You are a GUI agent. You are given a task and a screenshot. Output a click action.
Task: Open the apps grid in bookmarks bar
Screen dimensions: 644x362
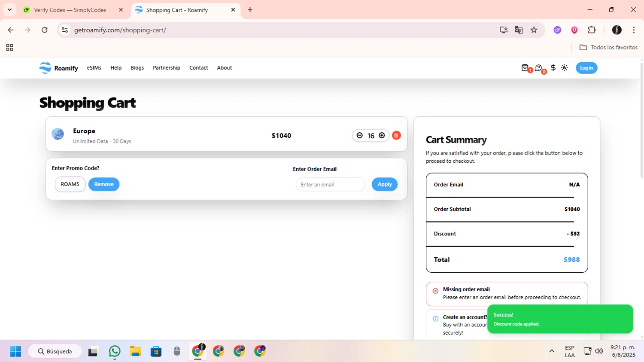click(x=9, y=48)
